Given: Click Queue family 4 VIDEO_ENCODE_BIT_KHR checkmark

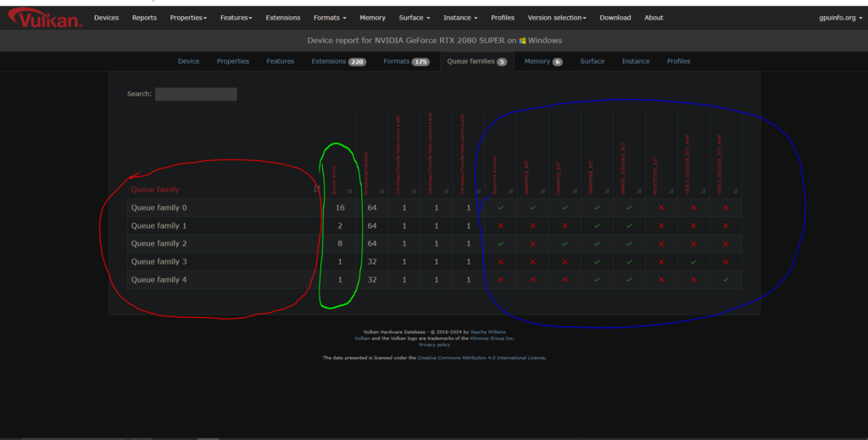Looking at the screenshot, I should coord(726,280).
